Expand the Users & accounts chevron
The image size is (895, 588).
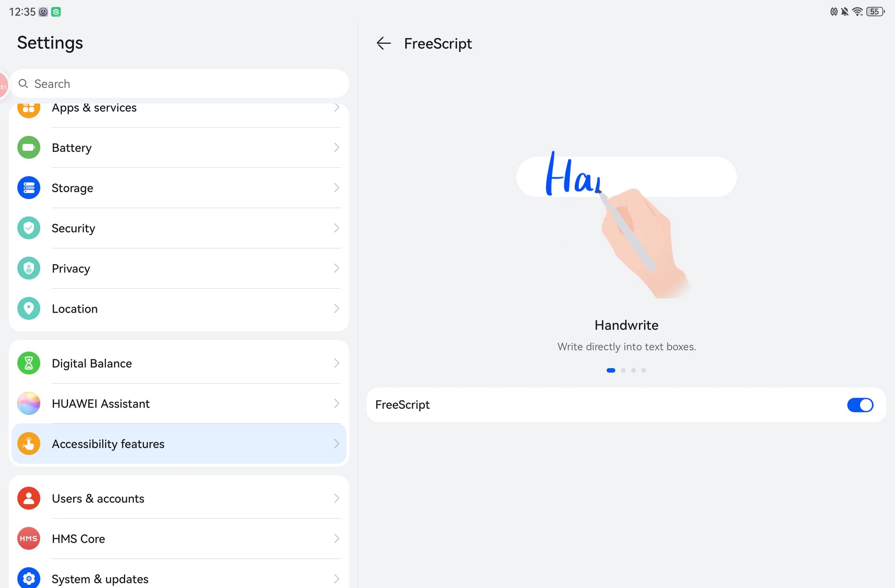click(x=336, y=498)
